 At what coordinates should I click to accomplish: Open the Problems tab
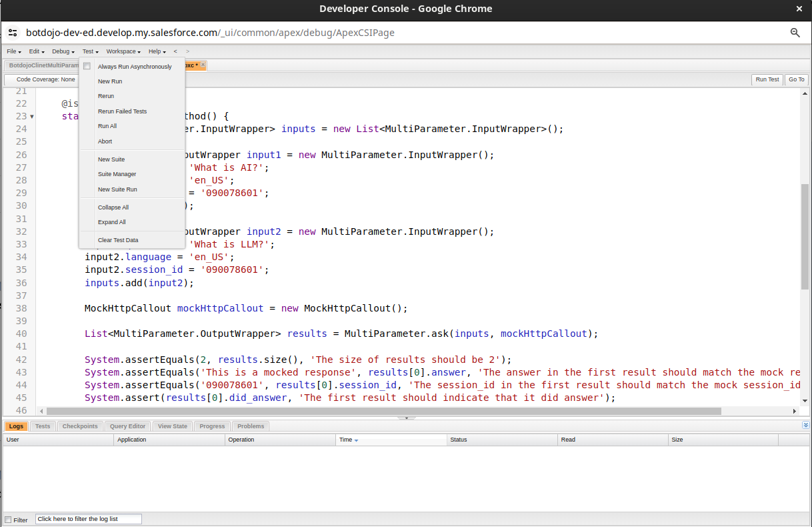tap(251, 426)
